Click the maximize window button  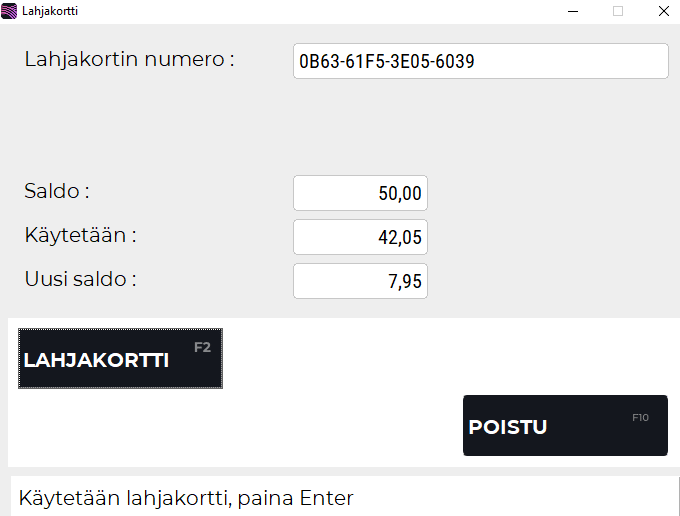[618, 11]
